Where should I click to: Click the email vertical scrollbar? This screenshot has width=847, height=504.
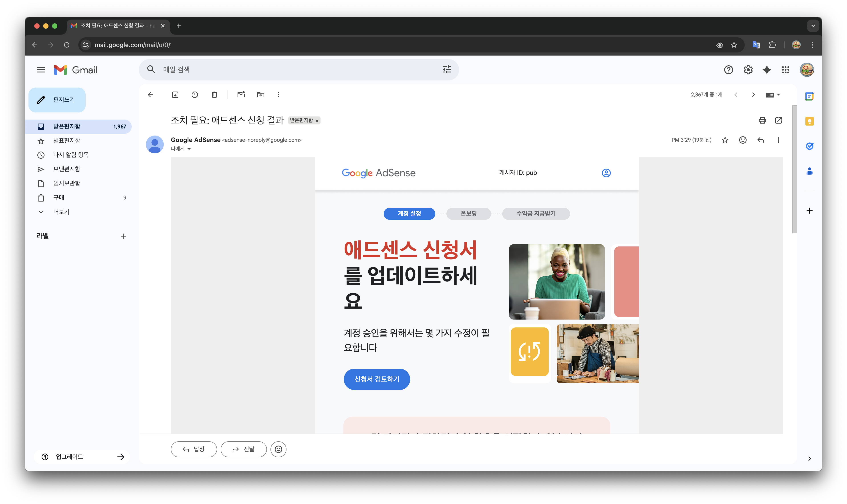point(794,169)
